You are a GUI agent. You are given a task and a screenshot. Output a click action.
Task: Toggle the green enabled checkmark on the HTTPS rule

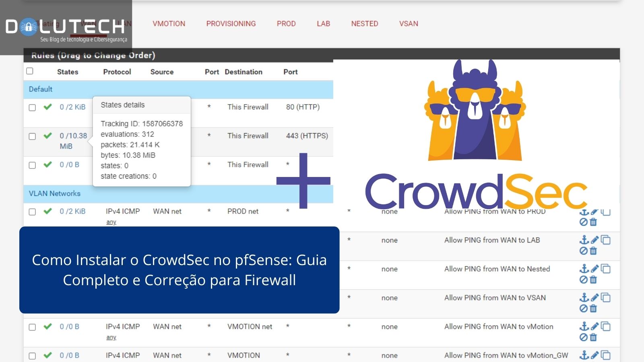(47, 136)
